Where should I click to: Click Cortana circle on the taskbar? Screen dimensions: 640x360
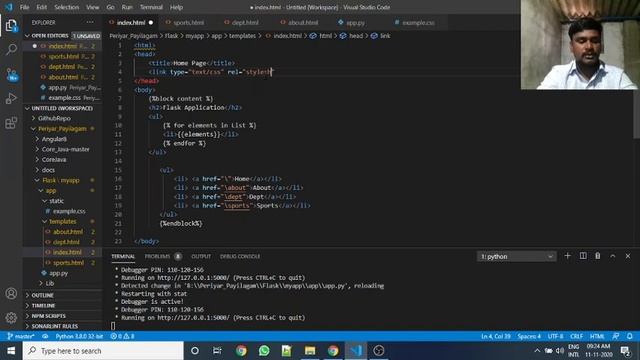[195, 351]
